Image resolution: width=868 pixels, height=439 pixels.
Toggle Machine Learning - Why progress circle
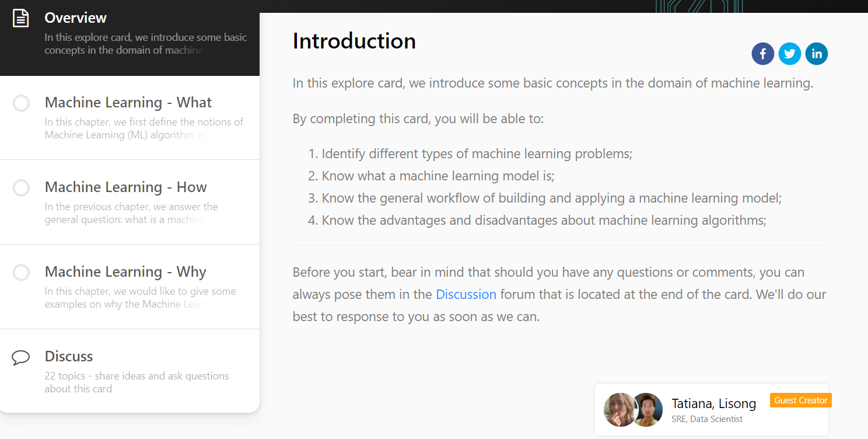click(21, 273)
